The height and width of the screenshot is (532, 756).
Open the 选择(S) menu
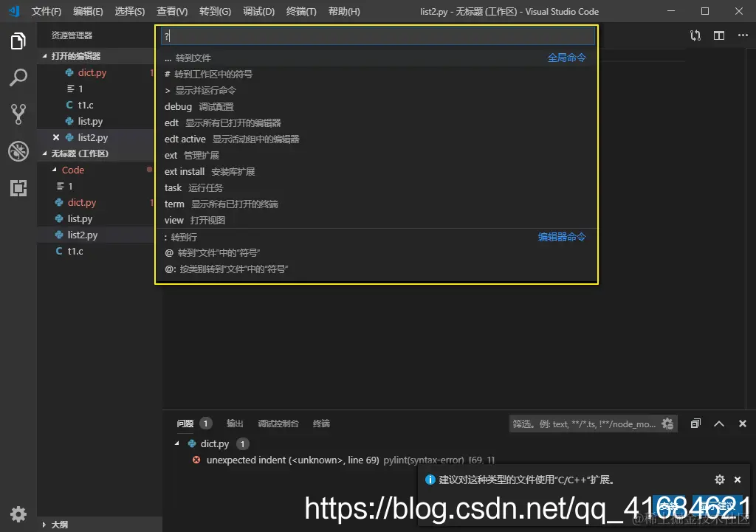pos(130,12)
